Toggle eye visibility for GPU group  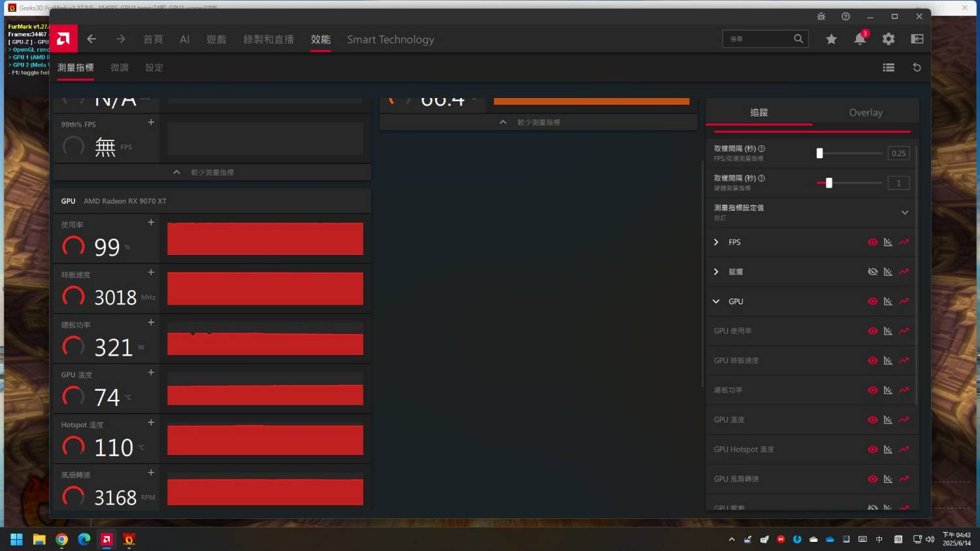click(872, 301)
